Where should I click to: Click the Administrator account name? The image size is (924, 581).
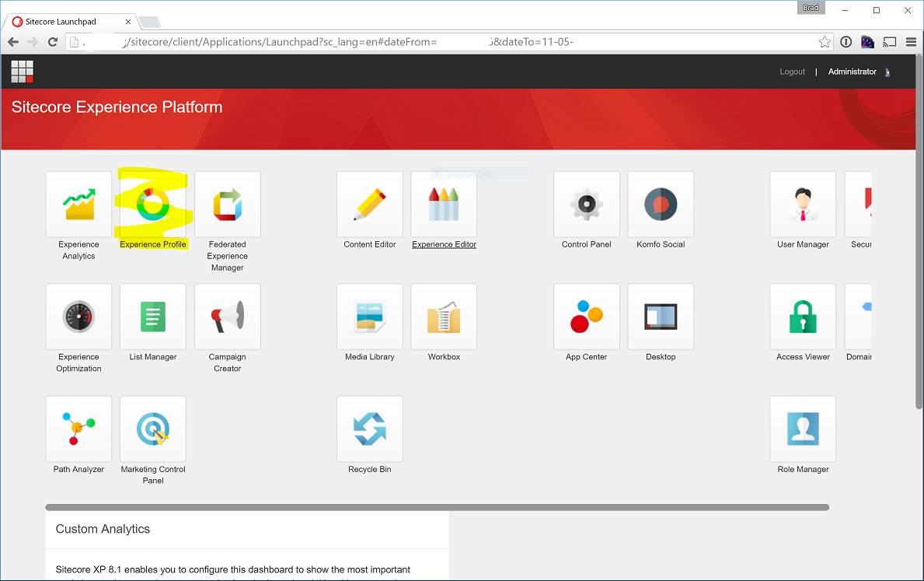coord(852,72)
